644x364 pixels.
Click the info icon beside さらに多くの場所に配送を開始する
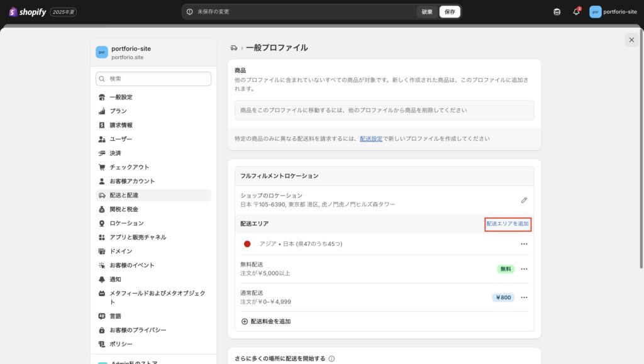point(331,359)
